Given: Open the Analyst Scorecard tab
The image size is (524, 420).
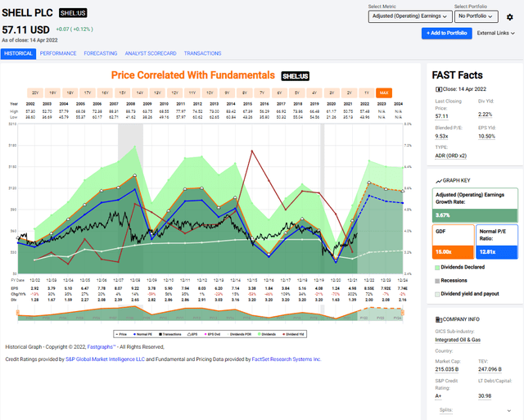Looking at the screenshot, I should [x=150, y=53].
